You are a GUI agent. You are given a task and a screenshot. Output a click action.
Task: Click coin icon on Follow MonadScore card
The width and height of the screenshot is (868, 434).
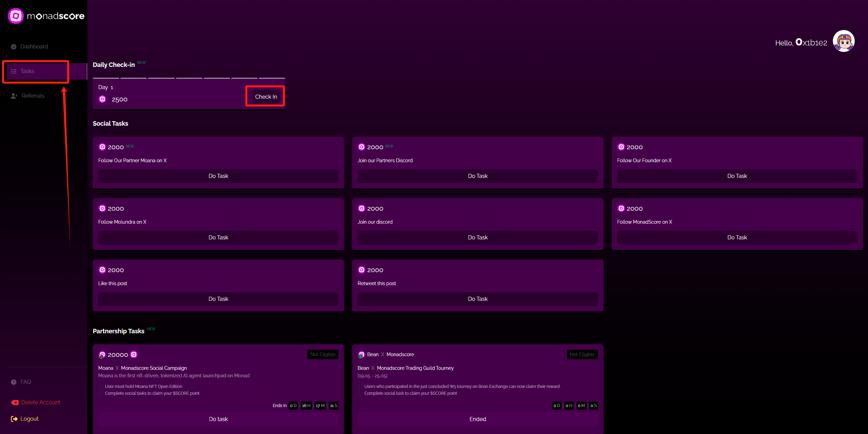point(621,208)
